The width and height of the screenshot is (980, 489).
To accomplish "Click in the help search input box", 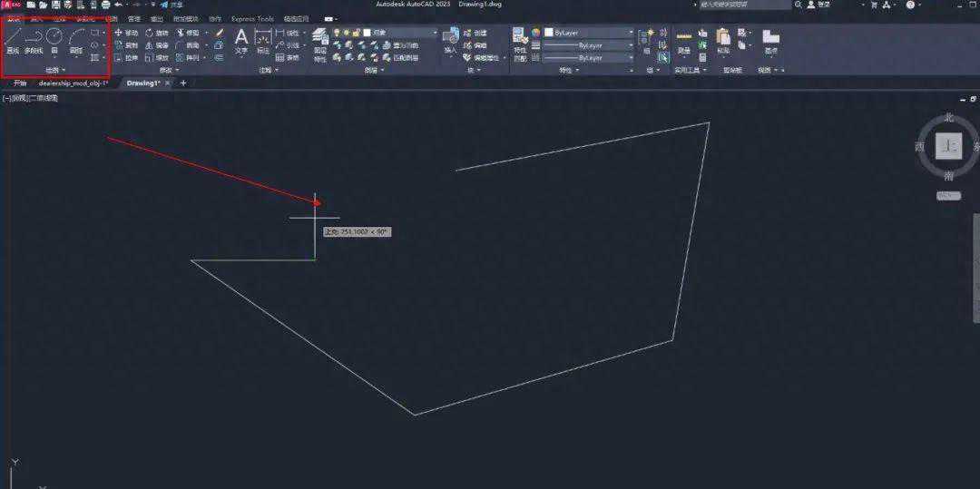I will point(740,5).
